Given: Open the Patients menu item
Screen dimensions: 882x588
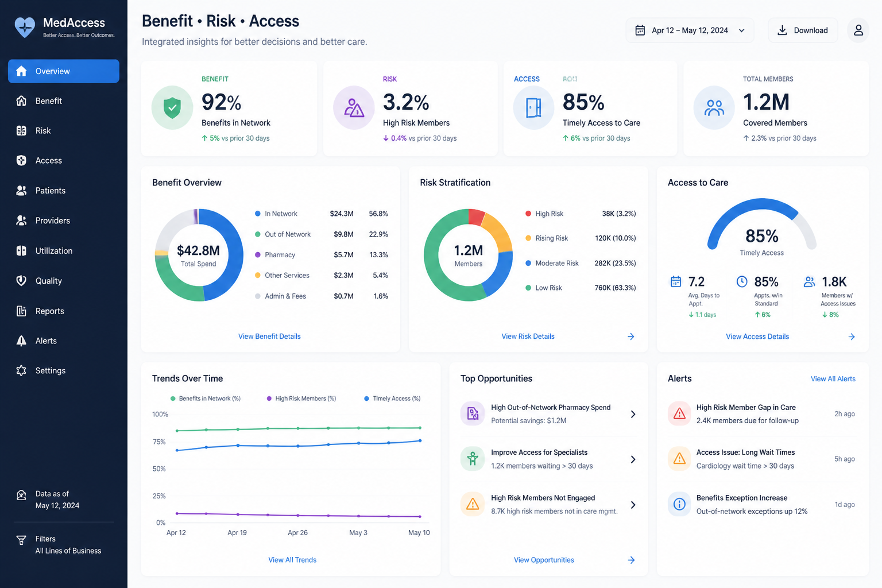Looking at the screenshot, I should [x=64, y=191].
